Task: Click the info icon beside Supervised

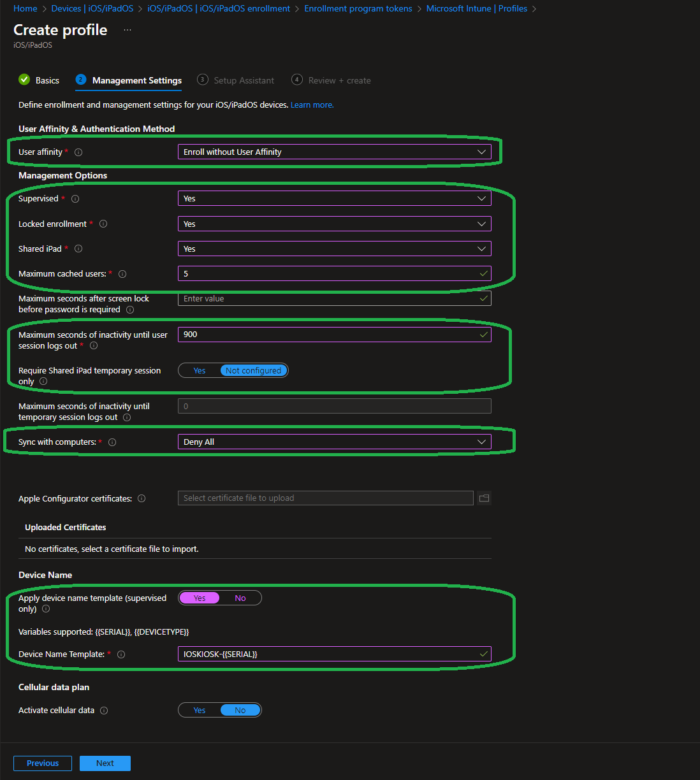Action: pyautogui.click(x=75, y=199)
